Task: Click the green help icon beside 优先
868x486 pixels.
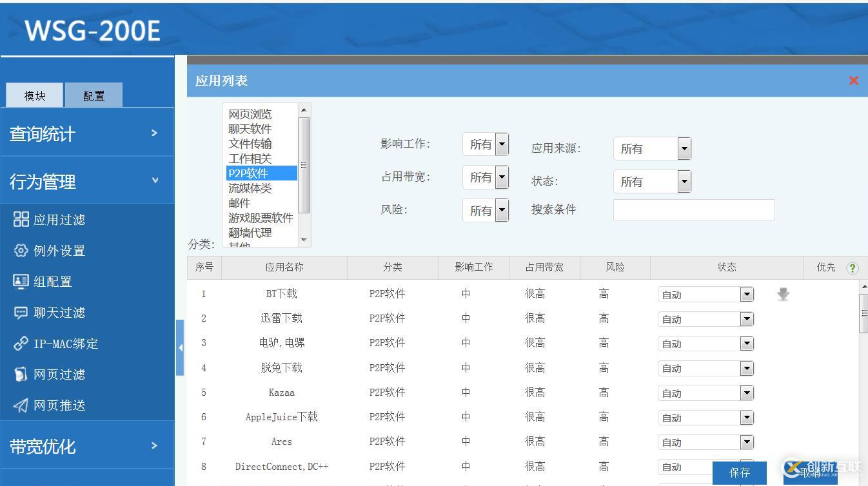Action: pyautogui.click(x=852, y=268)
